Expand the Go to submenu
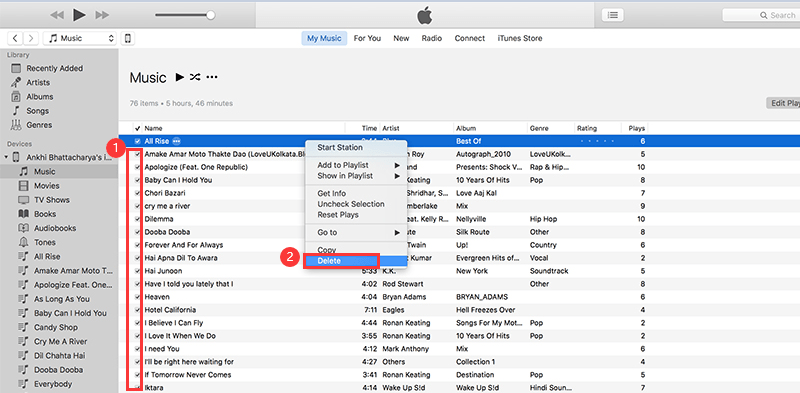 (x=355, y=232)
